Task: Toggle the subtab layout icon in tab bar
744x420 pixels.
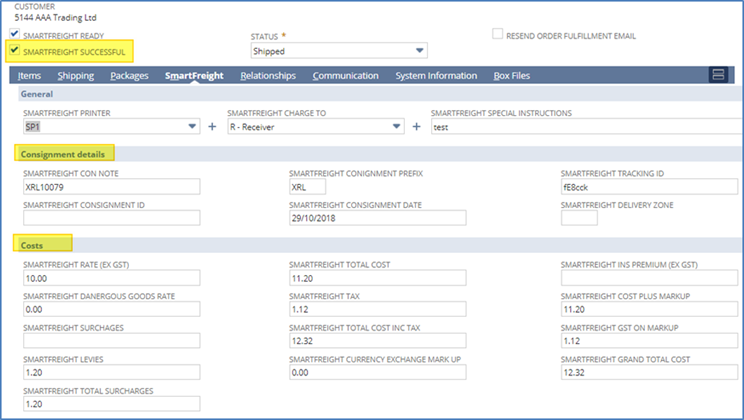Action: pos(718,75)
